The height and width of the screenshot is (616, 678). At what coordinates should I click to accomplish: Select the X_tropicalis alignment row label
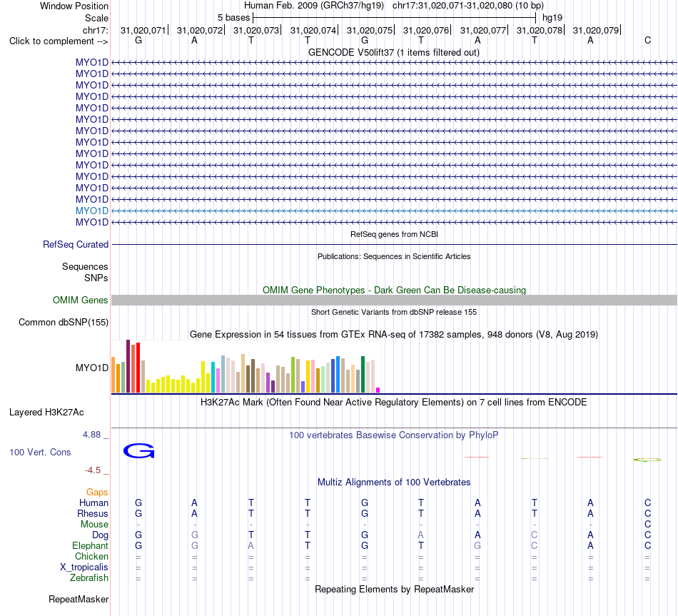tap(84, 567)
